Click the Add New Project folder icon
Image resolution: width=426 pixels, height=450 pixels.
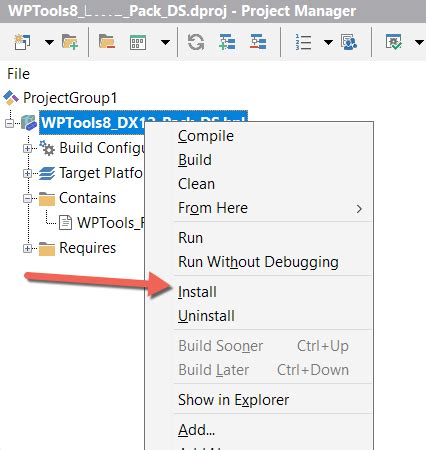point(70,42)
